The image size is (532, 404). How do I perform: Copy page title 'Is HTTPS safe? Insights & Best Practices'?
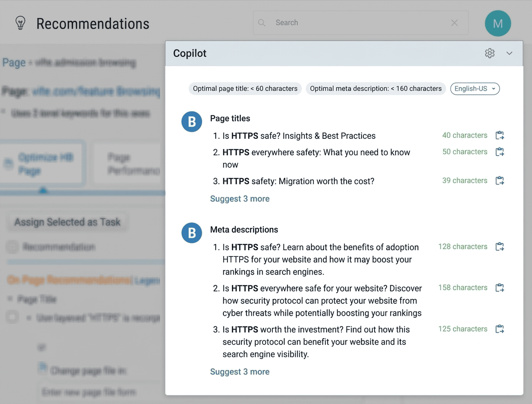(499, 135)
